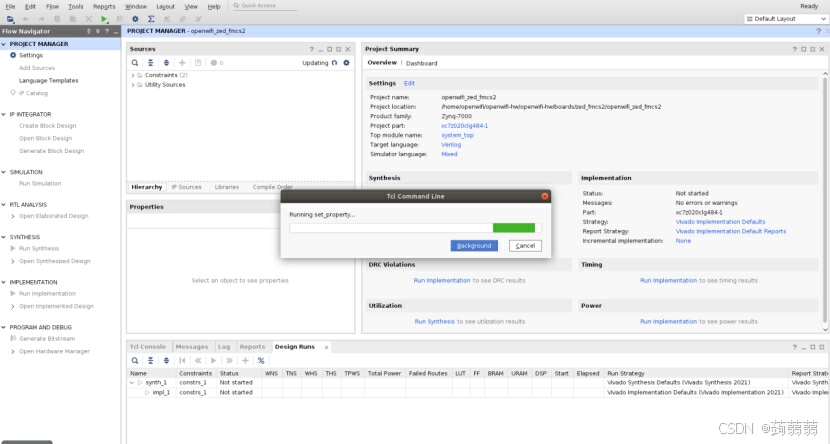Switch to the Messages tab

pyautogui.click(x=192, y=347)
